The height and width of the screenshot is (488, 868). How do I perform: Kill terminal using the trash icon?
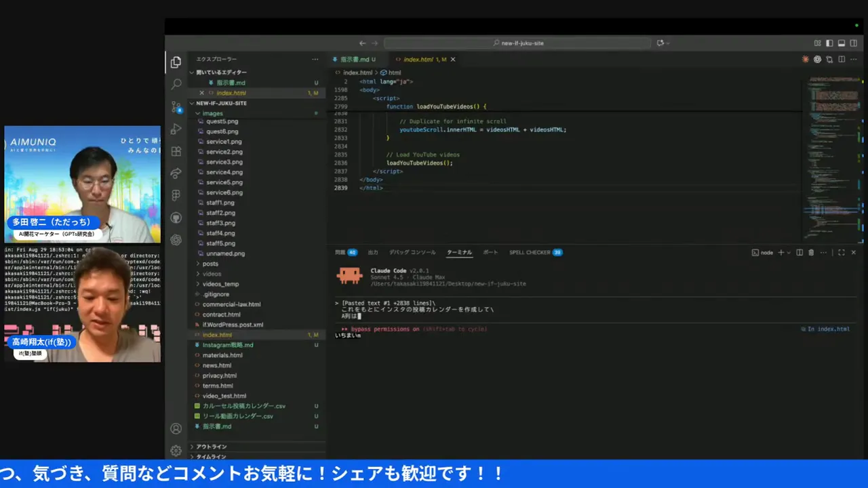click(811, 253)
